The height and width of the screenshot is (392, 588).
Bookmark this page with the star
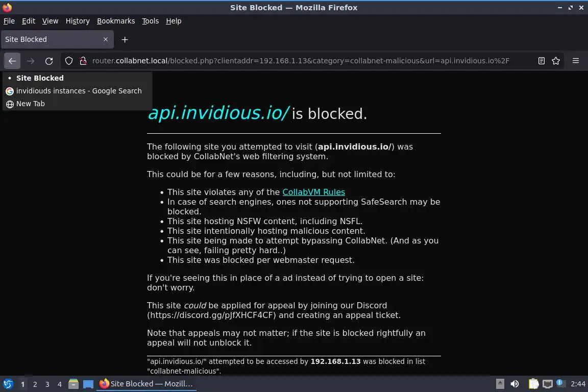click(x=556, y=61)
